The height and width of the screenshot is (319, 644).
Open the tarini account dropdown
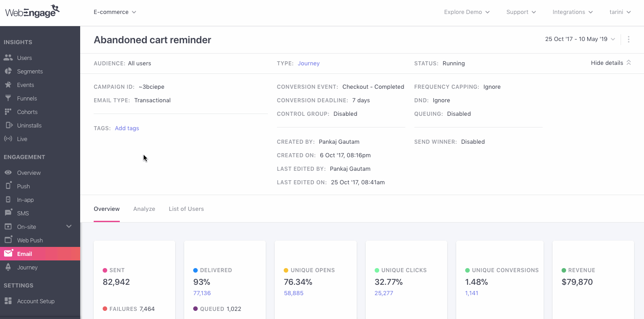[x=620, y=12]
